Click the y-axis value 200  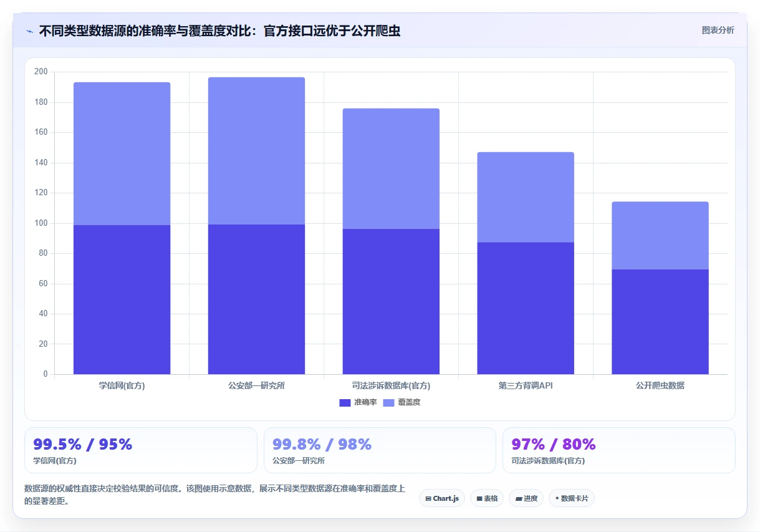pos(41,72)
